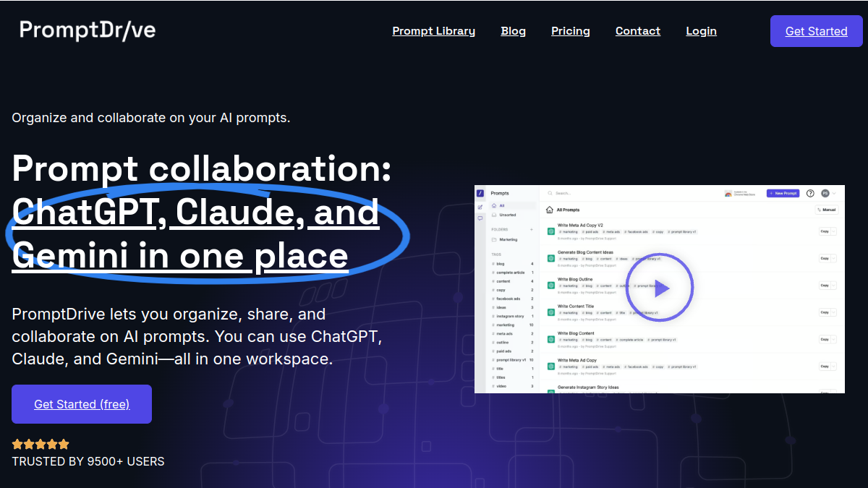Open the circled ChatGPT, Claude, and Gemini headline link

pos(195,234)
